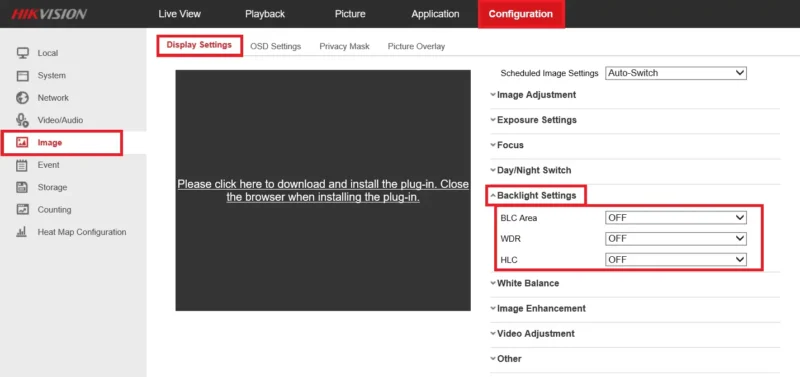800x377 pixels.
Task: Select the Configuration tab
Action: coord(521,14)
